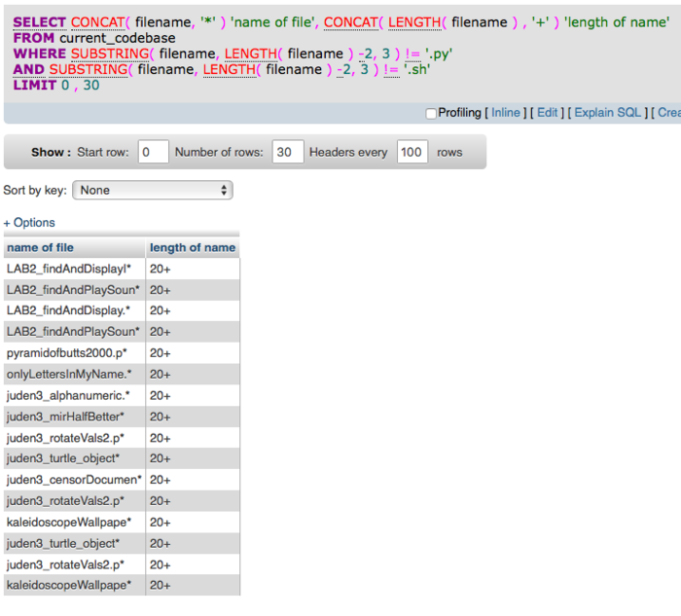This screenshot has height=616, width=681.
Task: Click the LIMIT keyword in the query
Action: tap(34, 85)
